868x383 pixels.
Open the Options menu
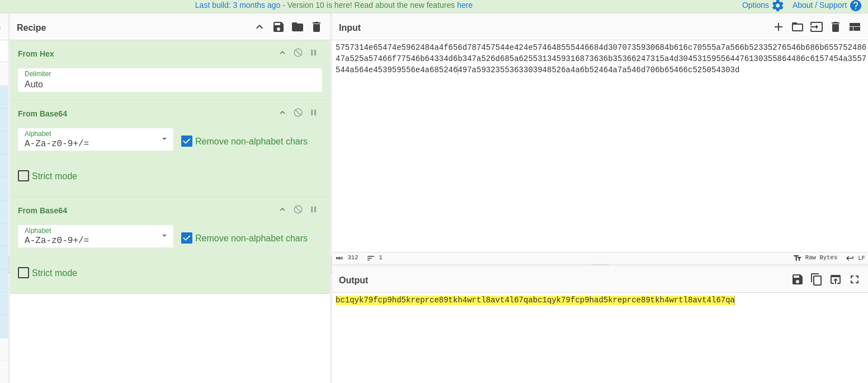(x=762, y=5)
